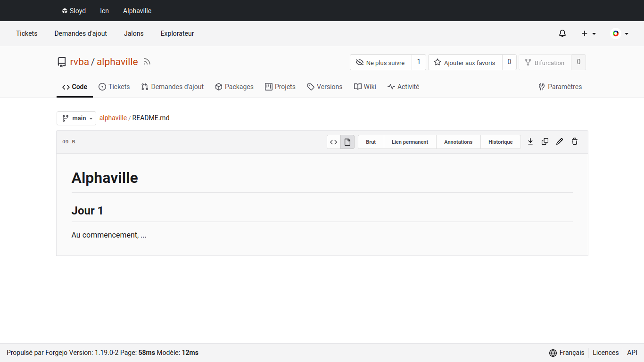Open the plus create-new dropdown
Screen dimensions: 644x362
coord(588,33)
